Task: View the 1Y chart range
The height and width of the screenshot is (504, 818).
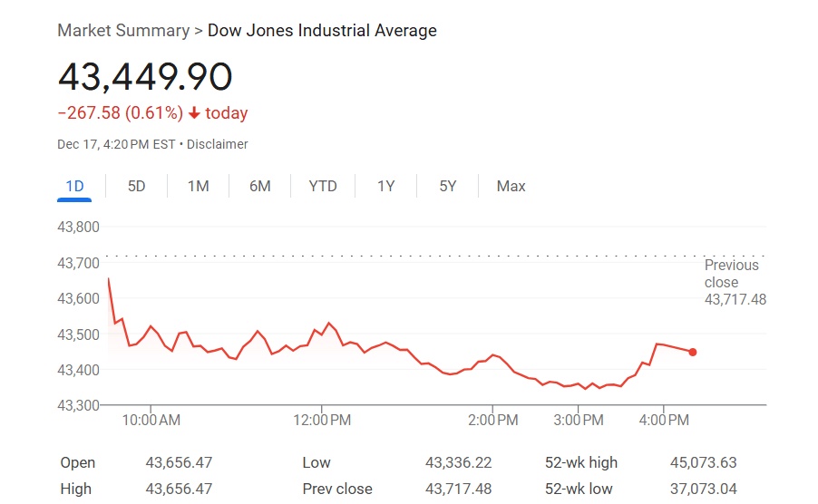Action: pos(386,186)
